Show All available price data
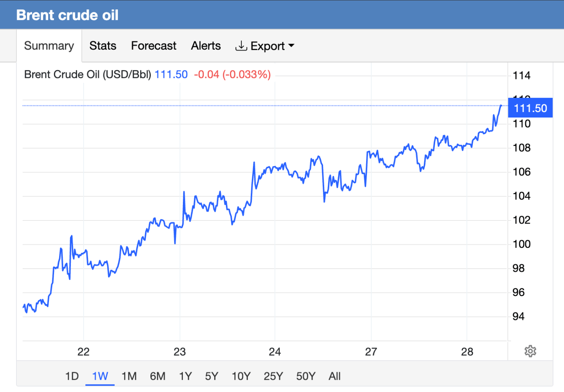564x392 pixels. [x=334, y=376]
